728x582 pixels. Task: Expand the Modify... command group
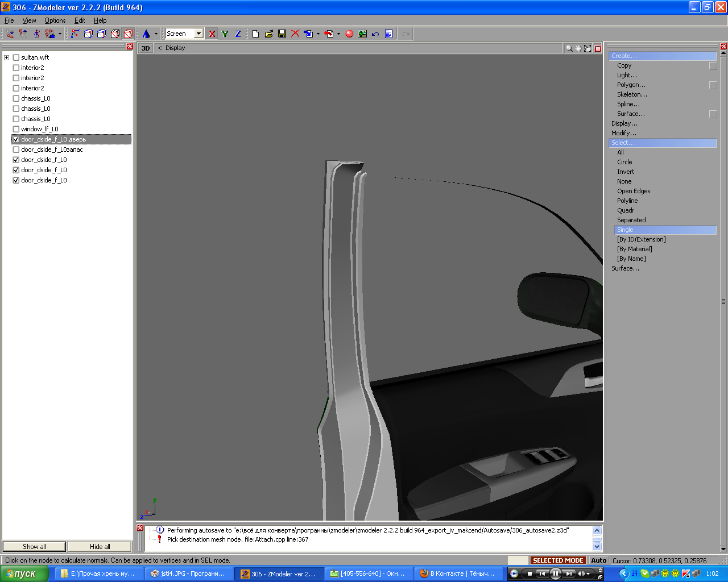624,133
